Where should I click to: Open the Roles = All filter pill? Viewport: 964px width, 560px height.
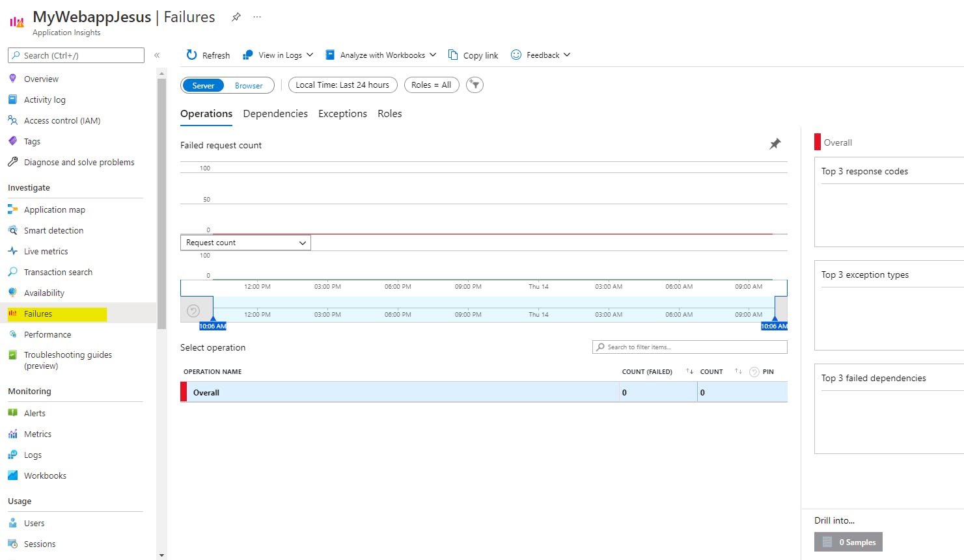point(431,85)
